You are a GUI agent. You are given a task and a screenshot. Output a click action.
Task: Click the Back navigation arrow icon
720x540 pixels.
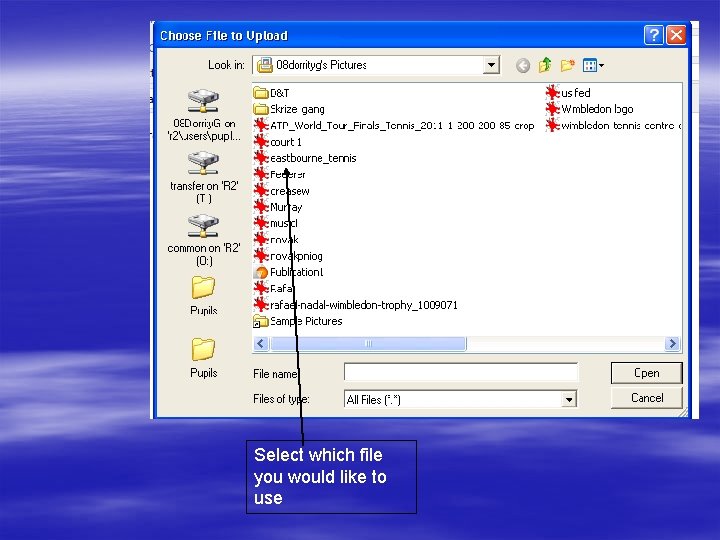(x=523, y=66)
